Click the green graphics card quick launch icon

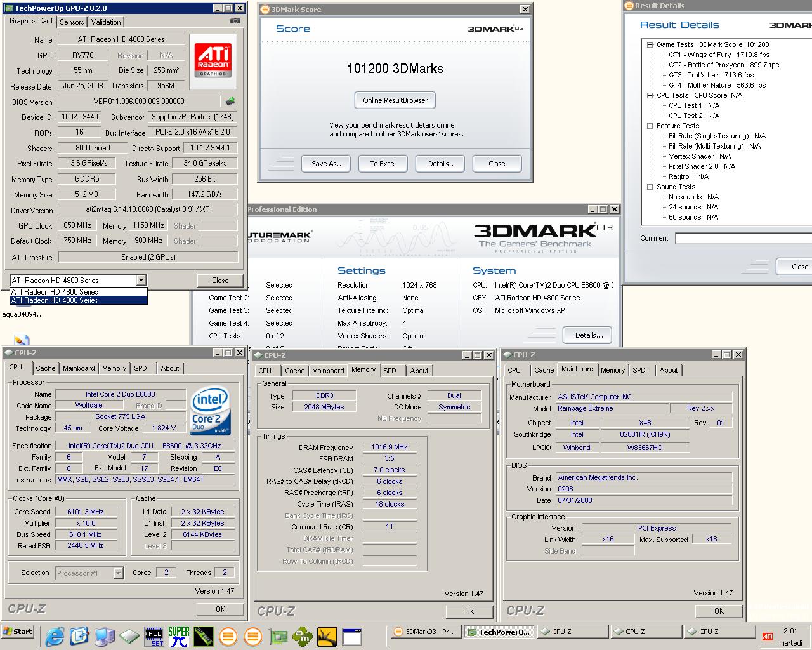[278, 636]
